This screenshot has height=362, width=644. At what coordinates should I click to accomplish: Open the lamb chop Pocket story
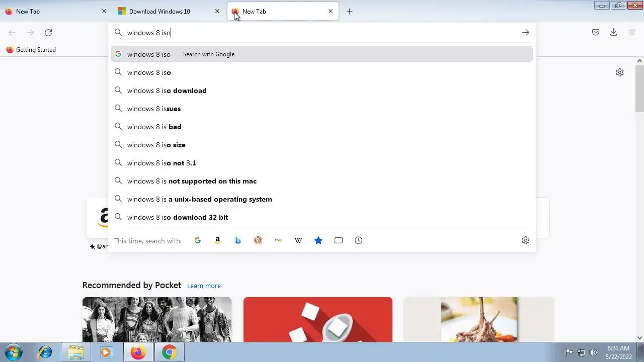(478, 319)
